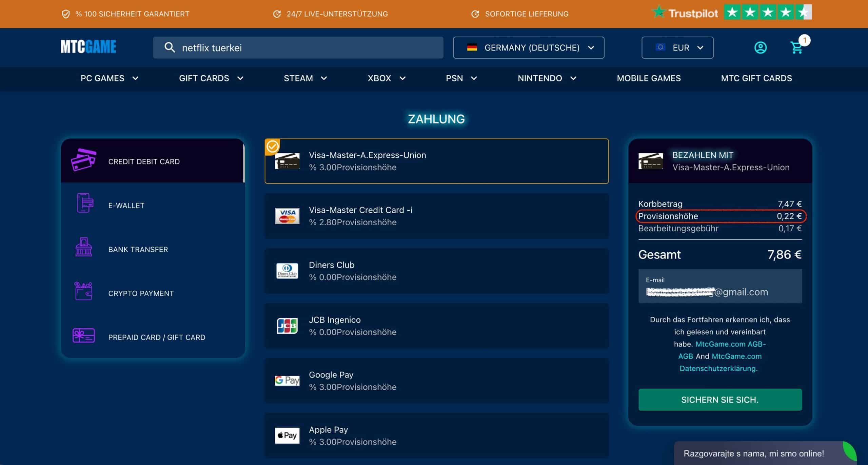Screen dimensions: 868x465
Task: Click the Visa MasterCard logo
Action: (287, 216)
